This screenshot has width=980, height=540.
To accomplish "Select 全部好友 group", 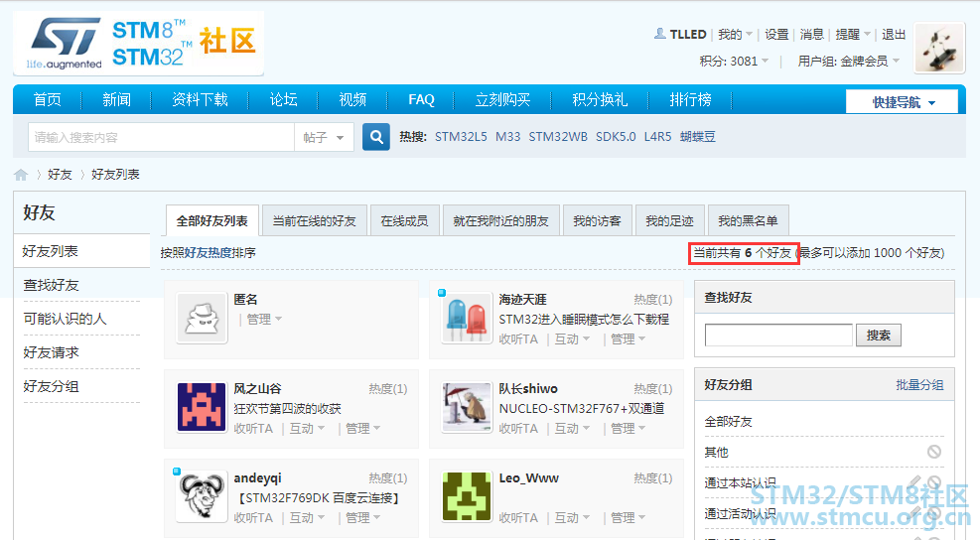I will coord(728,421).
